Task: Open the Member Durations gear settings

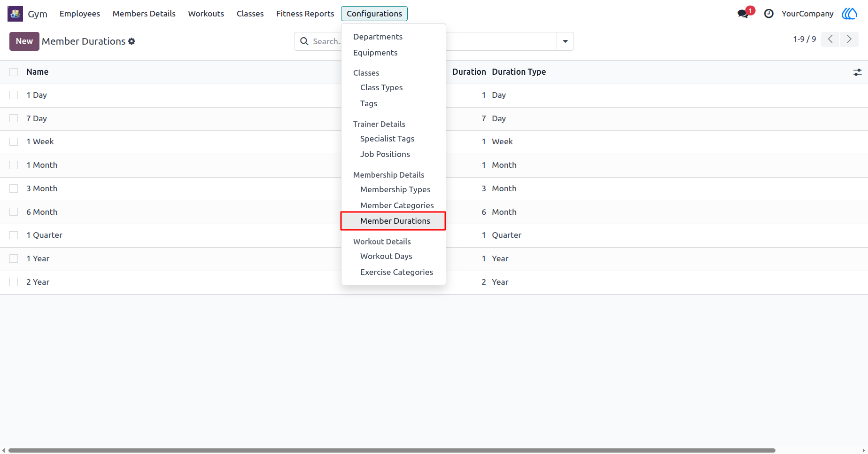Action: point(132,41)
